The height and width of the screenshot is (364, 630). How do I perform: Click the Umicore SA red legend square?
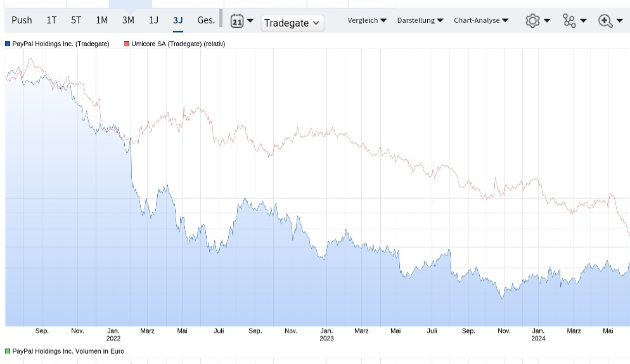pyautogui.click(x=127, y=44)
